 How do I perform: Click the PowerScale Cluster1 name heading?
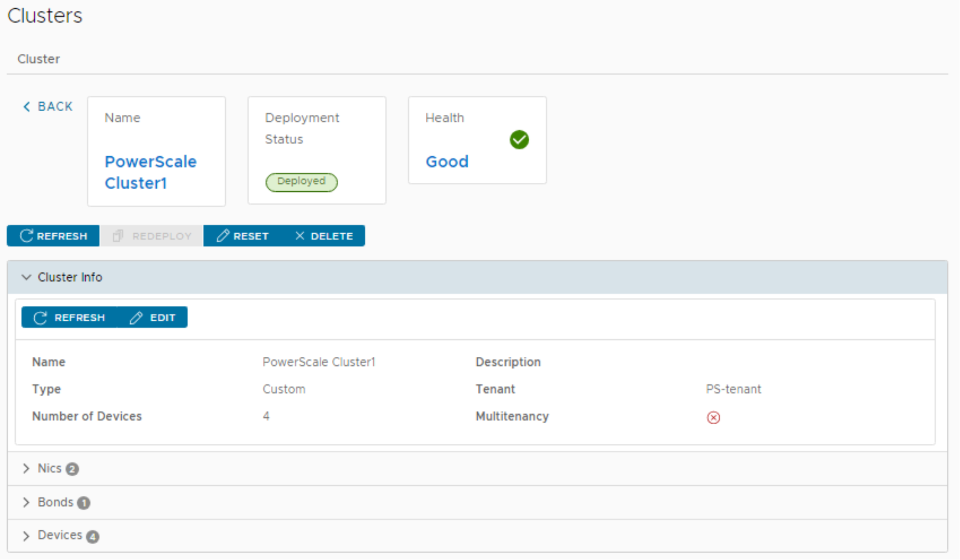pyautogui.click(x=150, y=172)
